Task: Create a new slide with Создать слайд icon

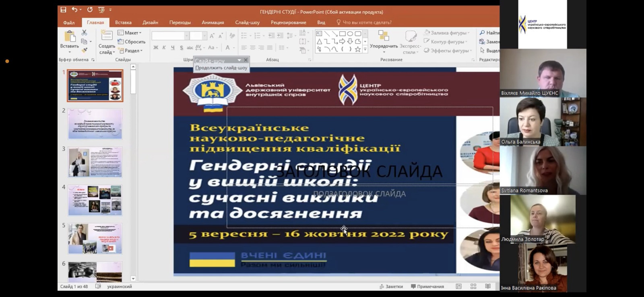Action: 107,35
